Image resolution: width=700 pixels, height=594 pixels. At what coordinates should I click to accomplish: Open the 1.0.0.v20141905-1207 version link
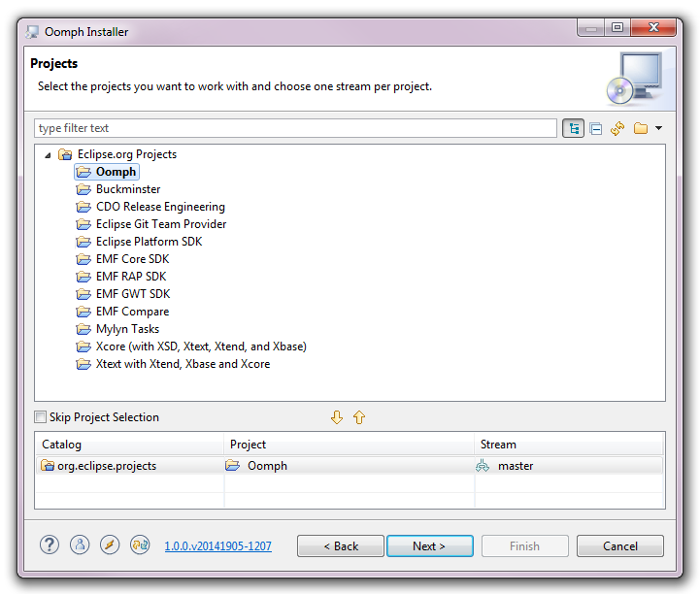click(217, 546)
